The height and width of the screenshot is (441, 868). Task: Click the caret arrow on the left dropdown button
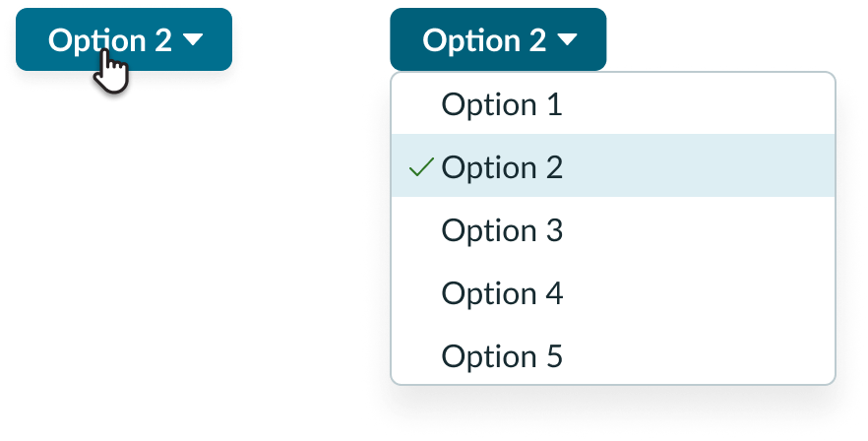click(x=193, y=39)
